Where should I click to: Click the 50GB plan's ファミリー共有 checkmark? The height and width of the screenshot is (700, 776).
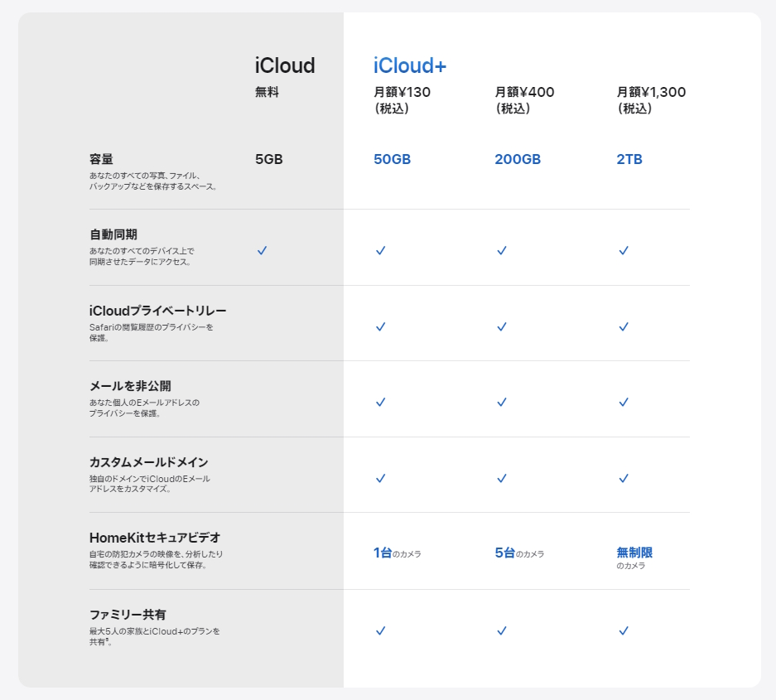tap(380, 631)
